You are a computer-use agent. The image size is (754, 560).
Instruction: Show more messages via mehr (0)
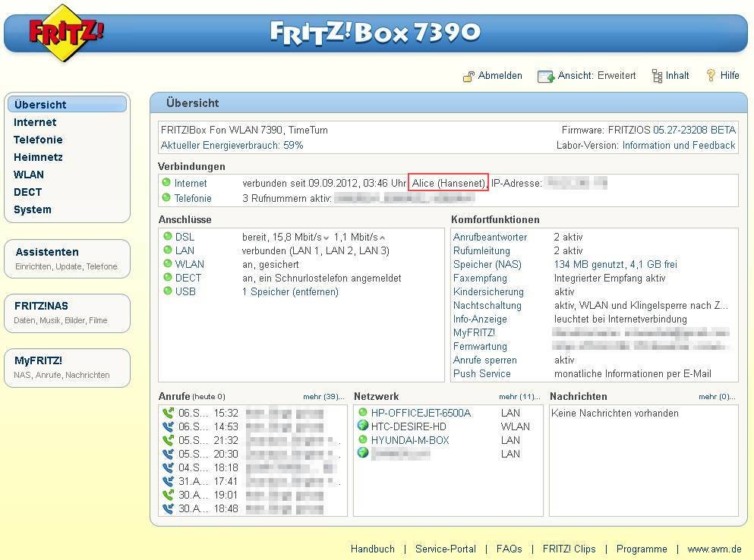pos(717,397)
